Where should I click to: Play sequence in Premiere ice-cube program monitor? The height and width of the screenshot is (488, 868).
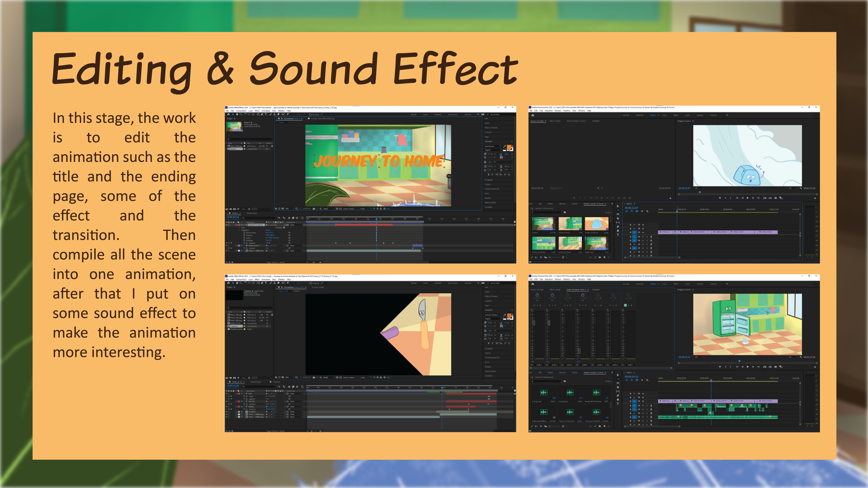(x=748, y=198)
